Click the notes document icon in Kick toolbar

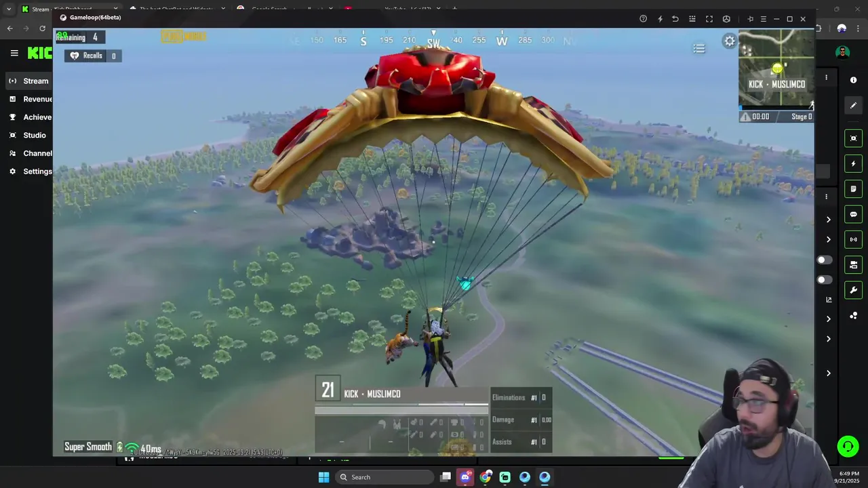(854, 189)
